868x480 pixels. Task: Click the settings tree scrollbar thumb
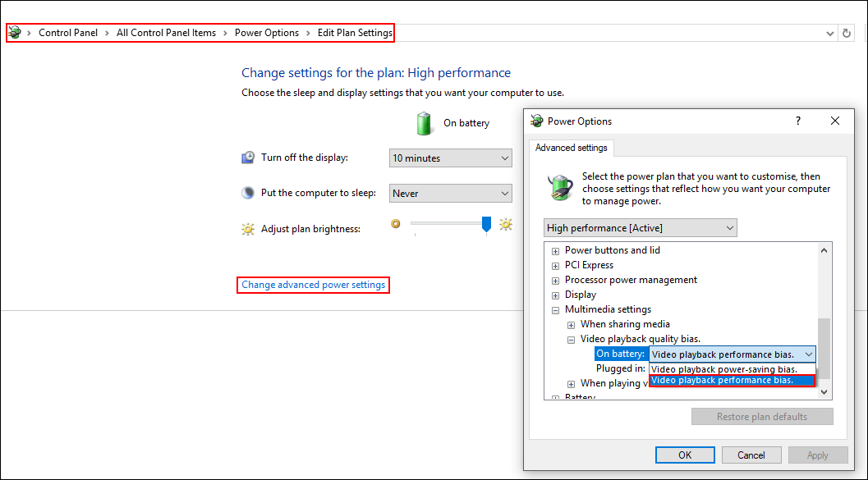click(x=824, y=349)
